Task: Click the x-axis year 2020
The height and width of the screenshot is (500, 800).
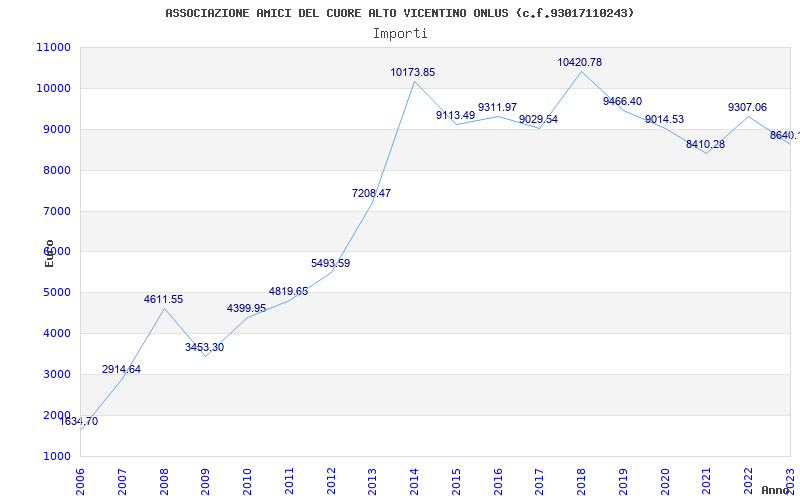Action: [x=665, y=482]
